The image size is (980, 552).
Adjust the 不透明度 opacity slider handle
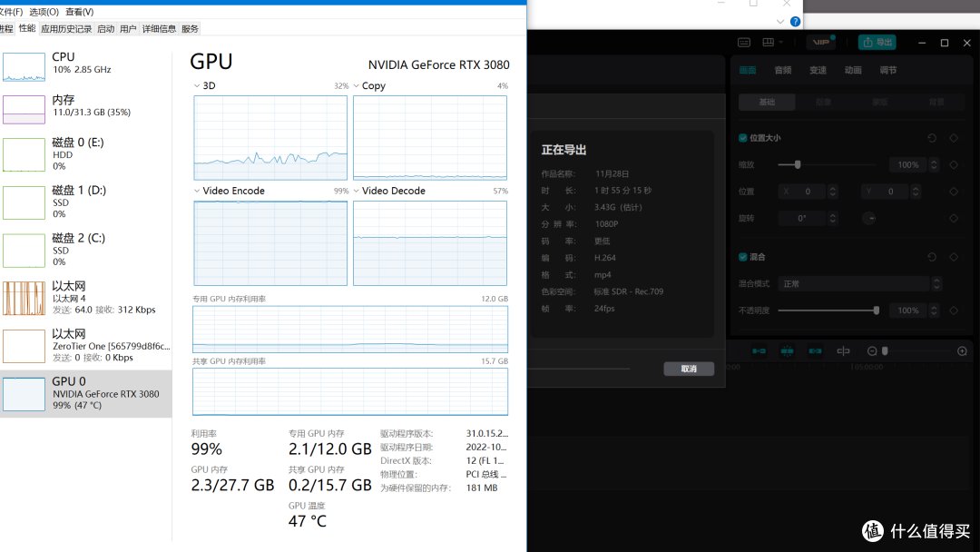coord(877,310)
